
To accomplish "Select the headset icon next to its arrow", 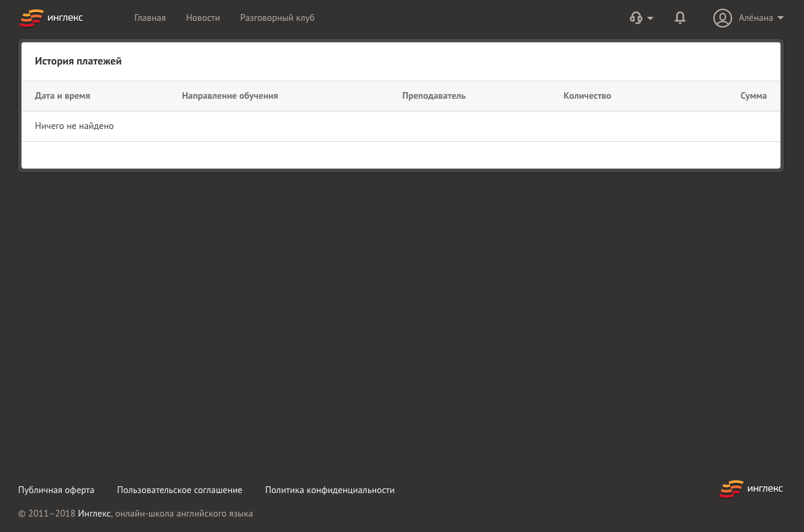I will (x=636, y=17).
